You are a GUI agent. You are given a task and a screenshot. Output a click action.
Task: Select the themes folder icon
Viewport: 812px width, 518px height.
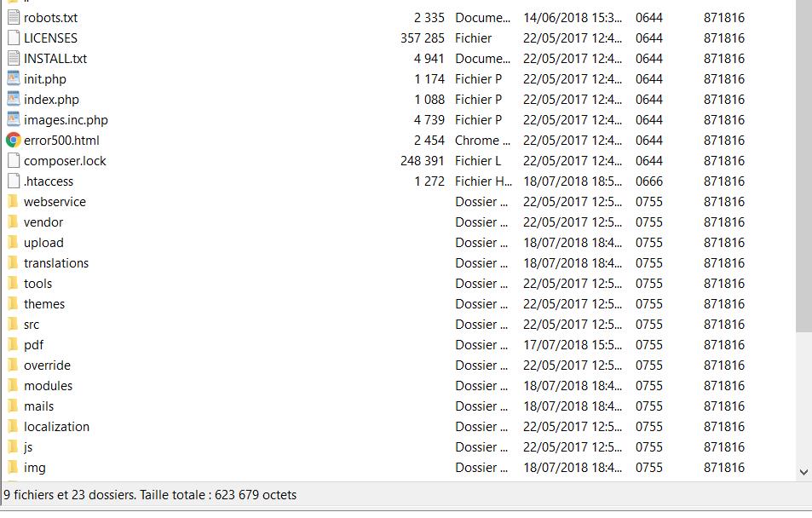click(13, 303)
